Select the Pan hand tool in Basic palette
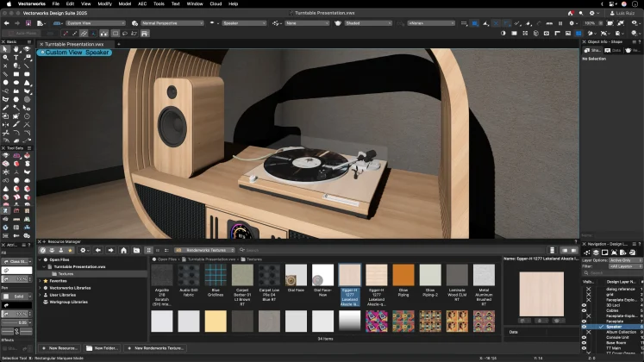This screenshot has width=644, height=362. coord(16,49)
